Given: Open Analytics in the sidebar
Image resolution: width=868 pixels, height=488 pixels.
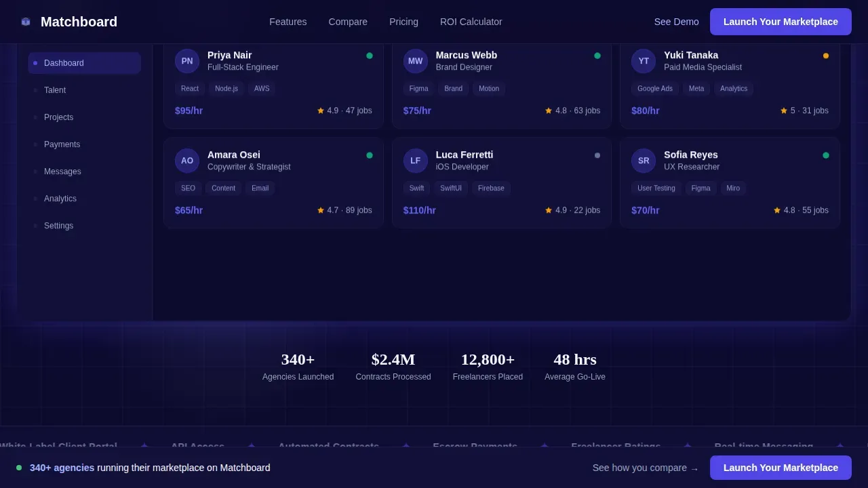Looking at the screenshot, I should (x=85, y=199).
